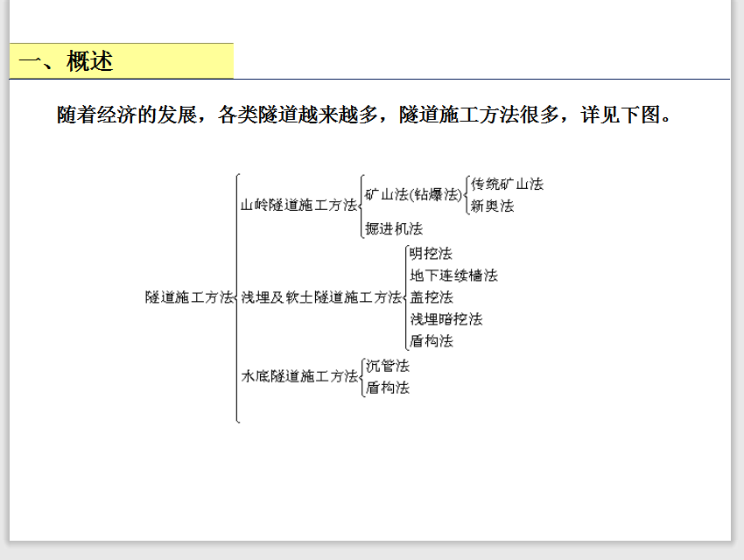Click '矿山法(钻爆法)' node

[x=413, y=194]
